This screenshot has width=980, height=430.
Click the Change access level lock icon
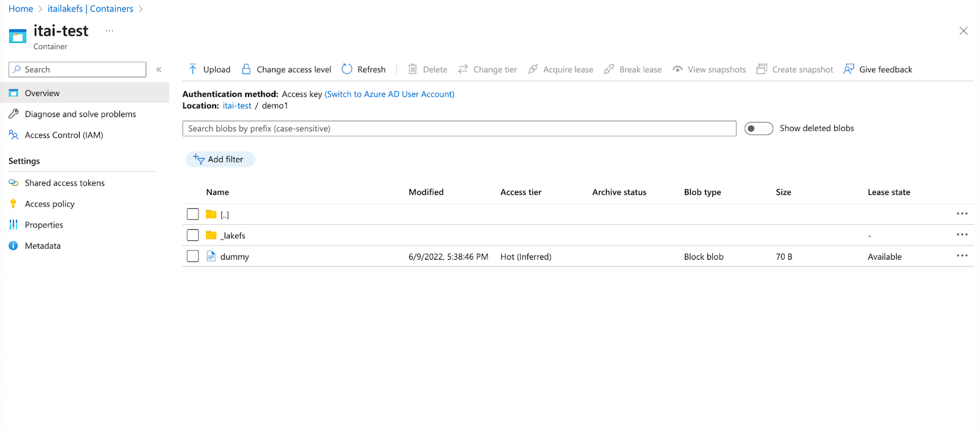coord(246,69)
